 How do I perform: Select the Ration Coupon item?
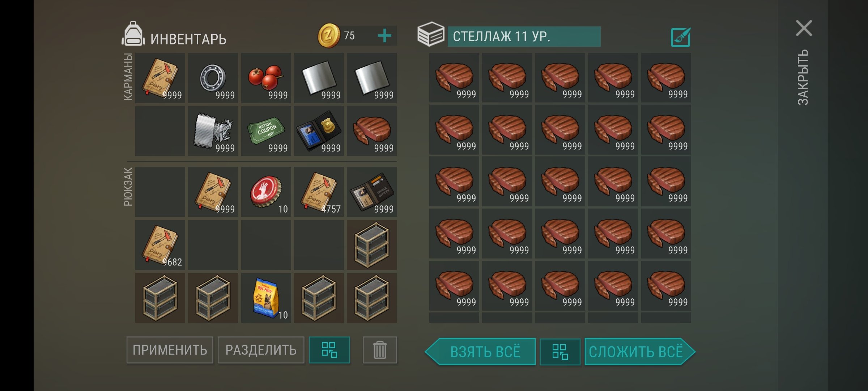[x=266, y=131]
